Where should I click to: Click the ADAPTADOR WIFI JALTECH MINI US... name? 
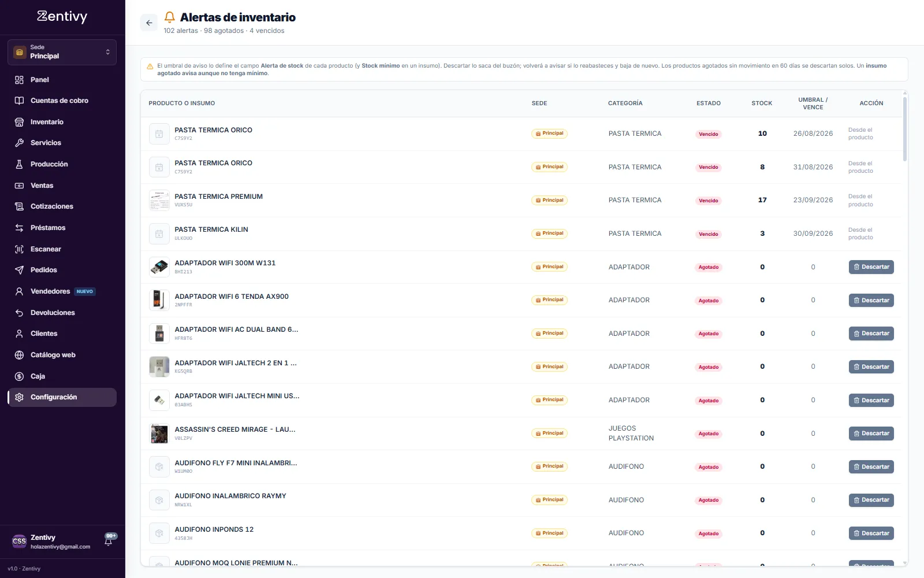[237, 396]
